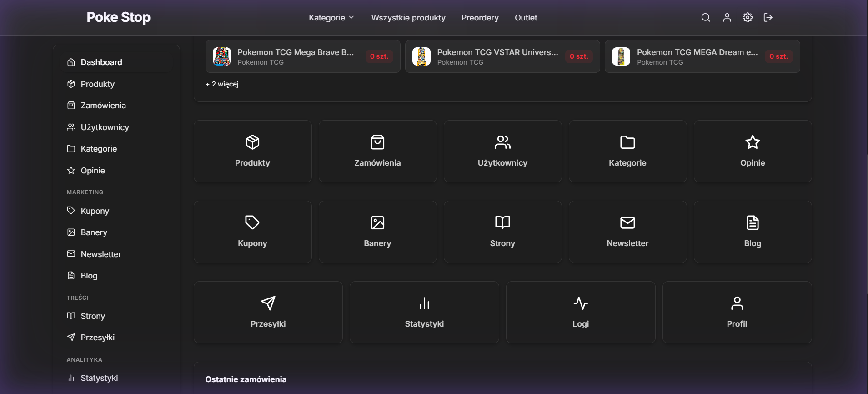
Task: Select Zamówienia in the sidebar
Action: (x=116, y=106)
